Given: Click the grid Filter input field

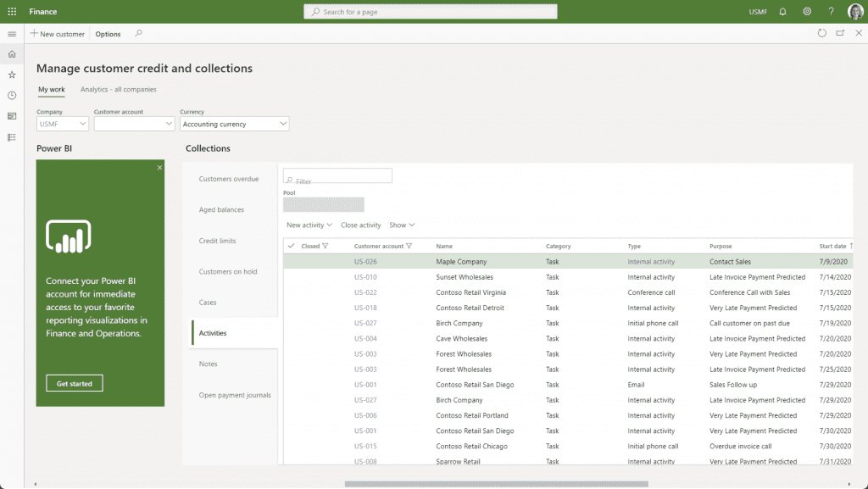Looking at the screenshot, I should 337,176.
